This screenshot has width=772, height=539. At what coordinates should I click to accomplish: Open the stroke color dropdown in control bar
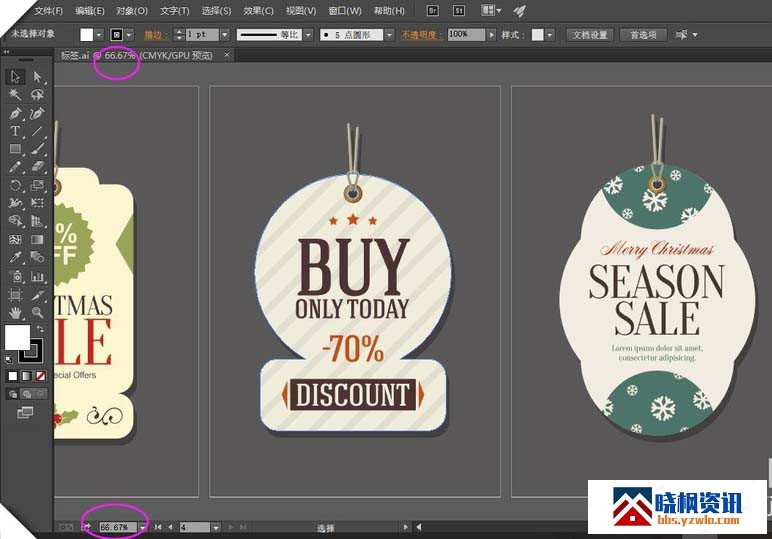129,35
